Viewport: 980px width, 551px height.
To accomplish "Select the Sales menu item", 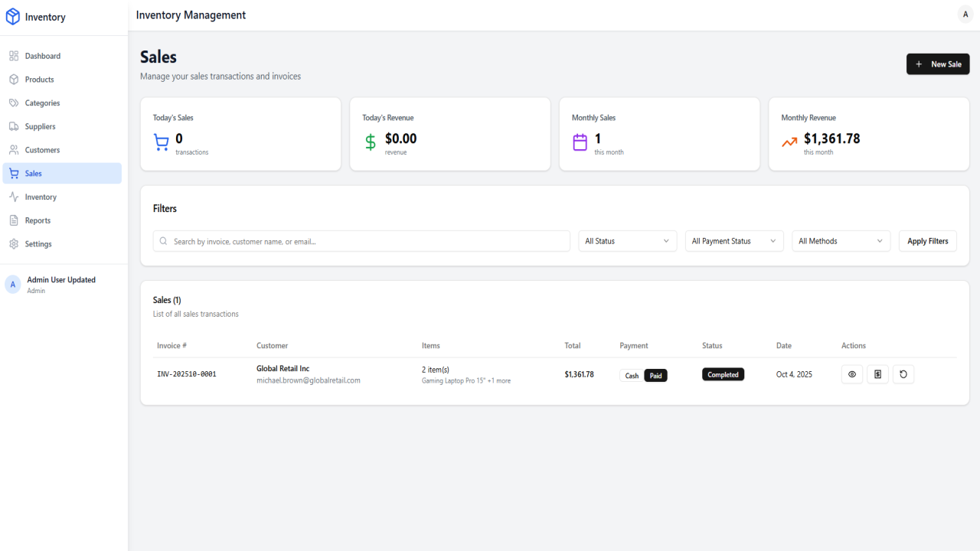I will click(x=62, y=174).
